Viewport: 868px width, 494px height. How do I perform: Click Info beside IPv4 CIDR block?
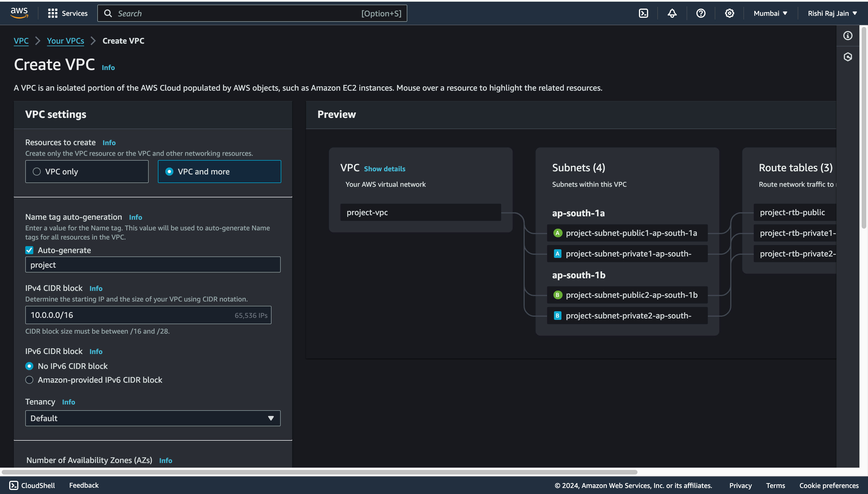[96, 288]
